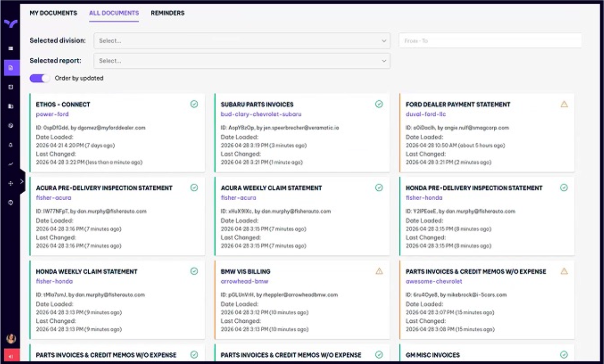Open the Selected report dropdown
This screenshot has height=364, width=604.
pyautogui.click(x=242, y=61)
